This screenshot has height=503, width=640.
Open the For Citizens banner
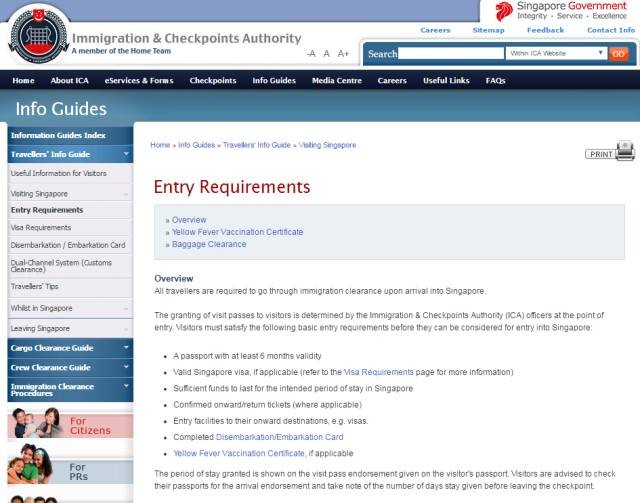[x=68, y=423]
